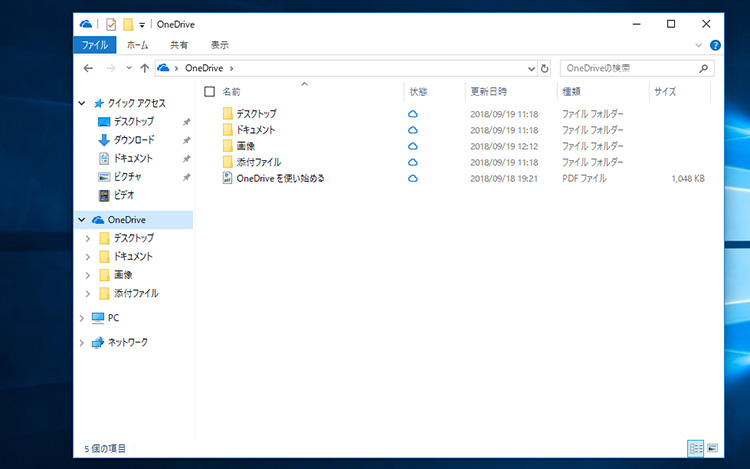This screenshot has height=469, width=750.
Task: Expand the PC tree node
Action: (82, 318)
